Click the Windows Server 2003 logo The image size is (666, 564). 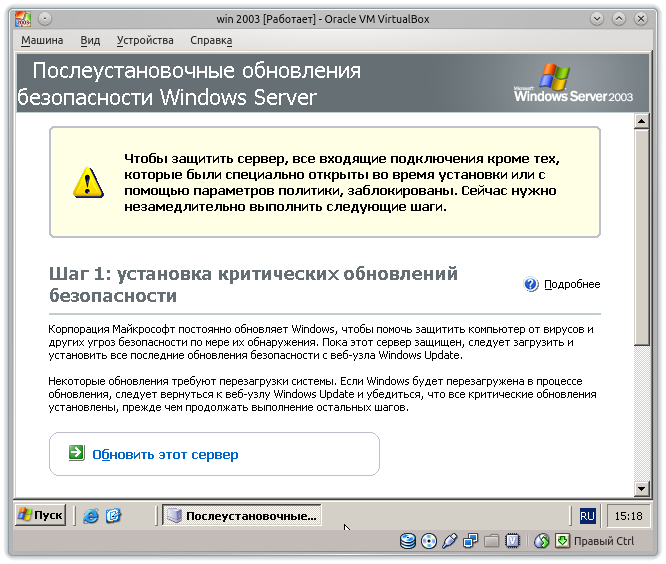[573, 83]
